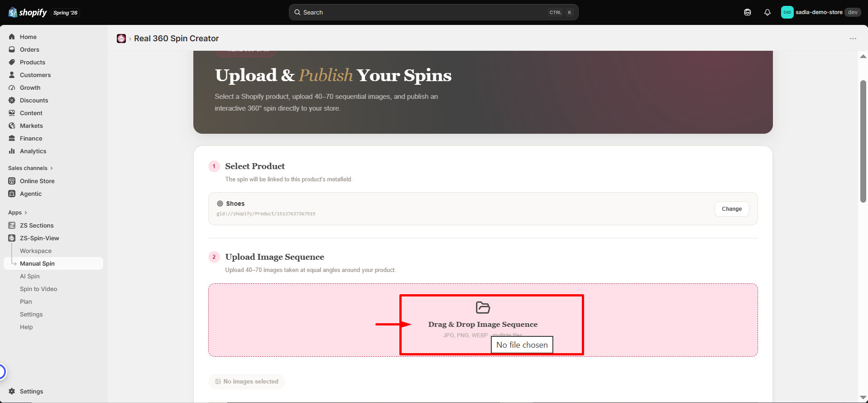
Task: Open the Spin to Video page
Action: (38, 289)
